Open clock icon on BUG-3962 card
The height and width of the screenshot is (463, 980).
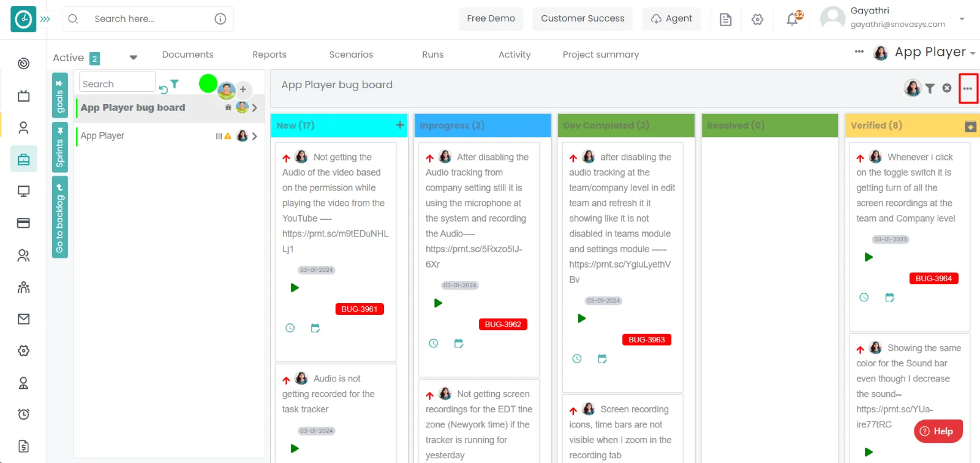[434, 344]
